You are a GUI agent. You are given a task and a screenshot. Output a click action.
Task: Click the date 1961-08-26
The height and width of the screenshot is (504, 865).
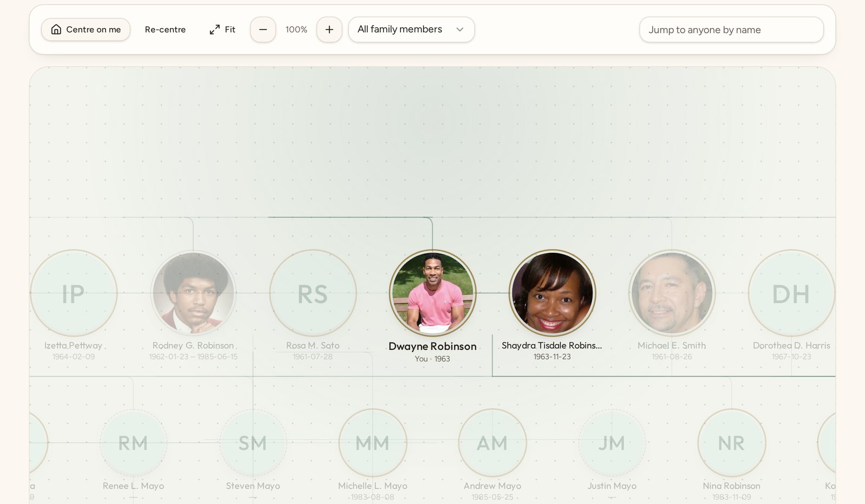(672, 357)
